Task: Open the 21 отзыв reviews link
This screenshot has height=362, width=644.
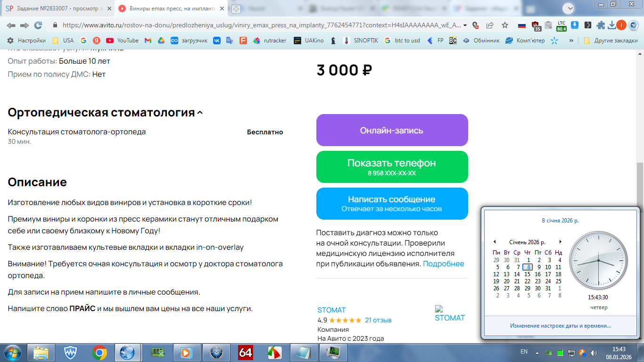Action: point(378,320)
